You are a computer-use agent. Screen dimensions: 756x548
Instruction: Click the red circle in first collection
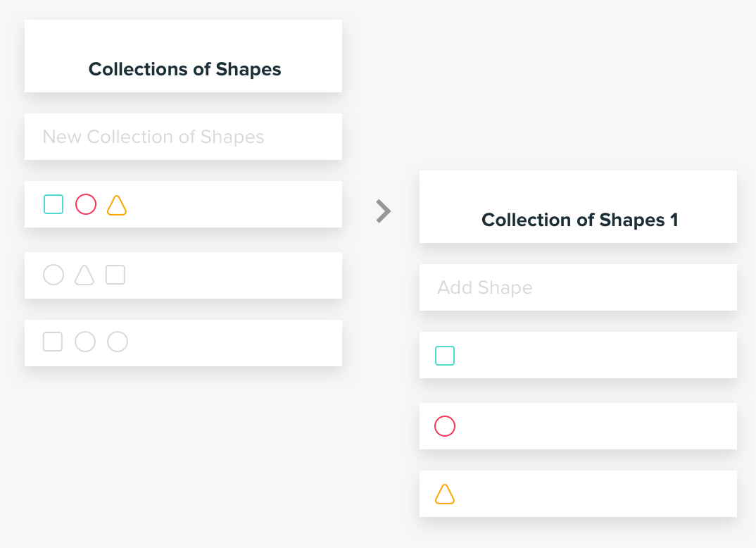coord(86,204)
